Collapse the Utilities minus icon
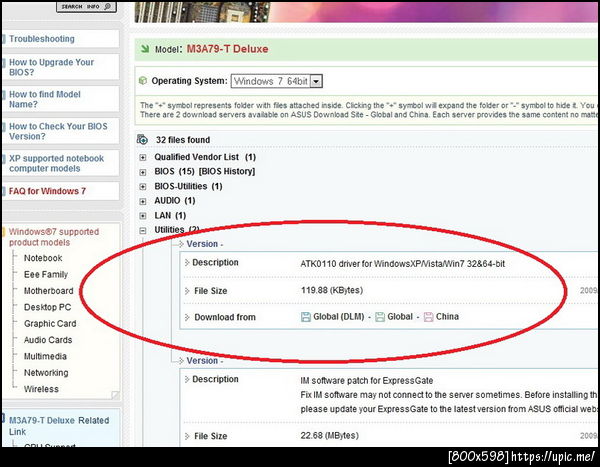 [143, 230]
